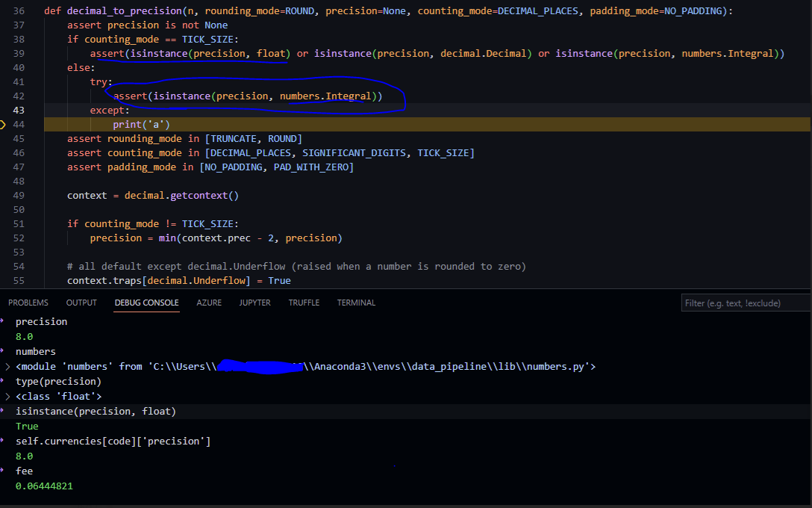Switch to the TRUFFLE tab
812x508 pixels.
click(x=304, y=303)
